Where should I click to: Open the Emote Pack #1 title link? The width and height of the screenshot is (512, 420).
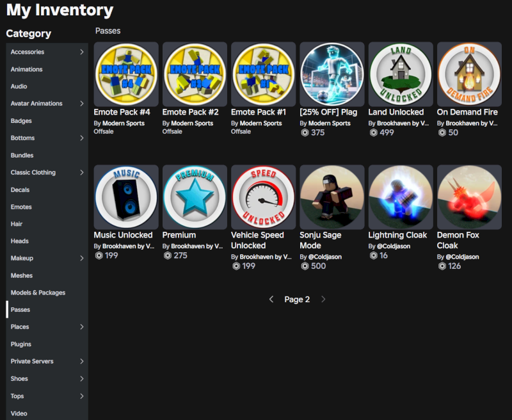(x=259, y=112)
